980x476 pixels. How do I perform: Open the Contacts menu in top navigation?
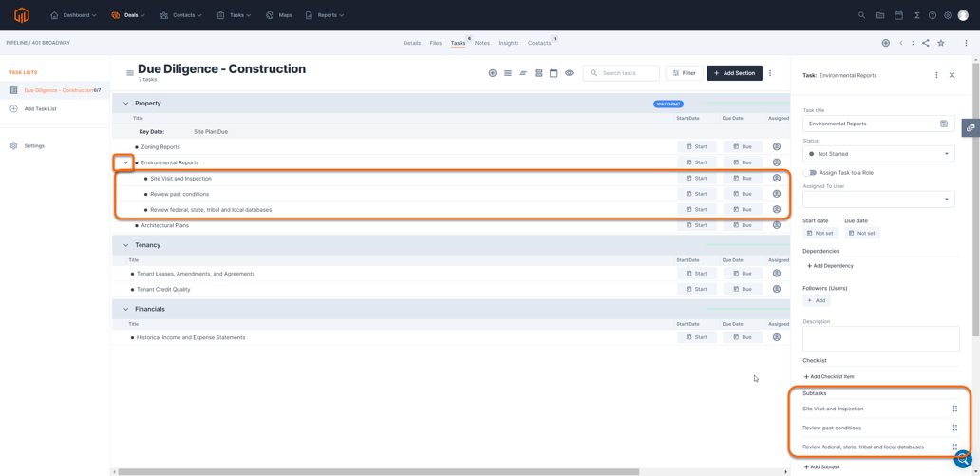click(180, 15)
